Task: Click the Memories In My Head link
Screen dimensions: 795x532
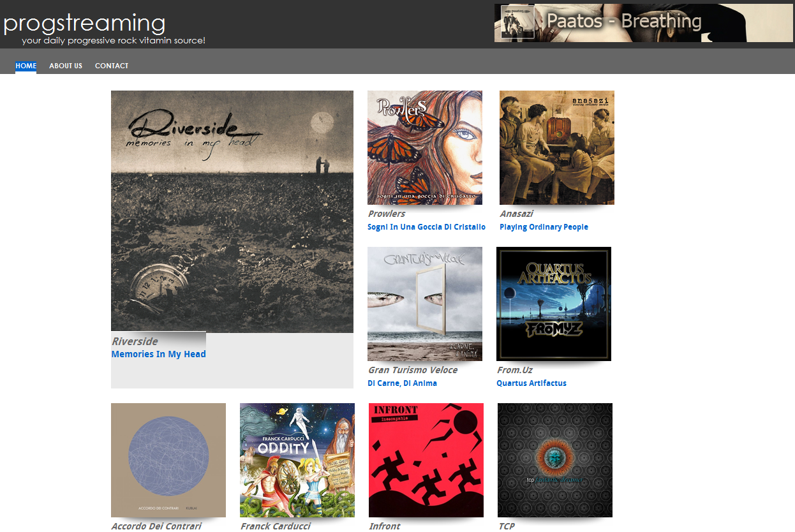Action: (159, 354)
